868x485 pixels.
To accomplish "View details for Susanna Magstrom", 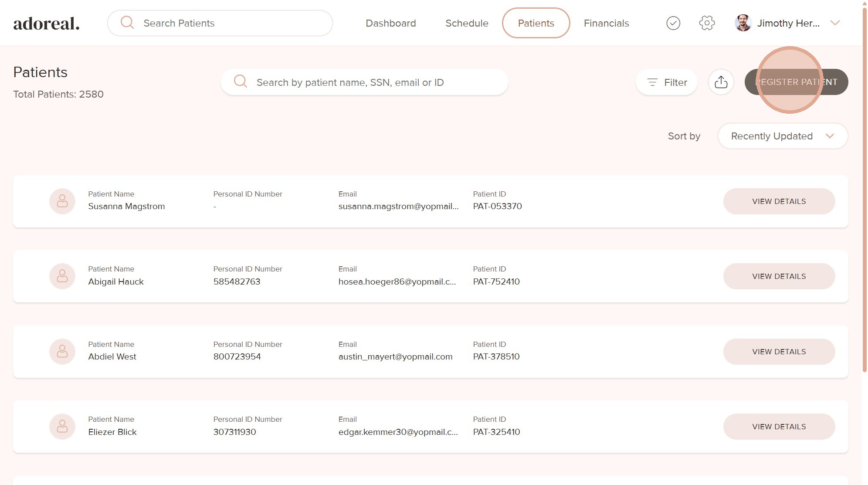I will coord(779,201).
